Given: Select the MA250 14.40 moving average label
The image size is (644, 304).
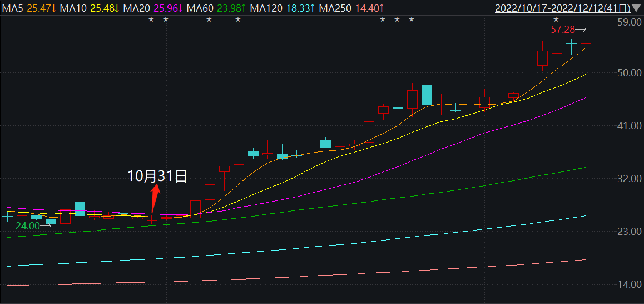Looking at the screenshot, I should (351, 7).
